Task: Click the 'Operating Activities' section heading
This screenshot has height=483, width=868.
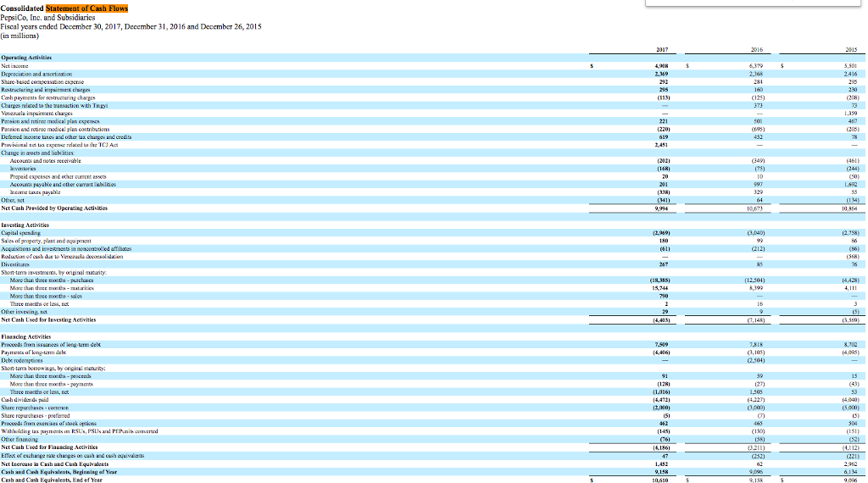Action: click(26, 58)
